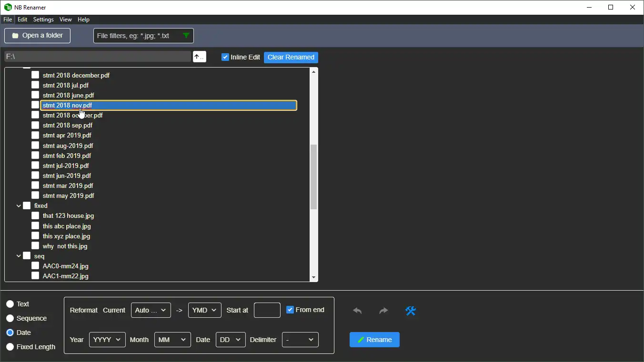Check the box for stmt 2018 december.pdf
Screen dimensions: 644x362
(x=35, y=75)
